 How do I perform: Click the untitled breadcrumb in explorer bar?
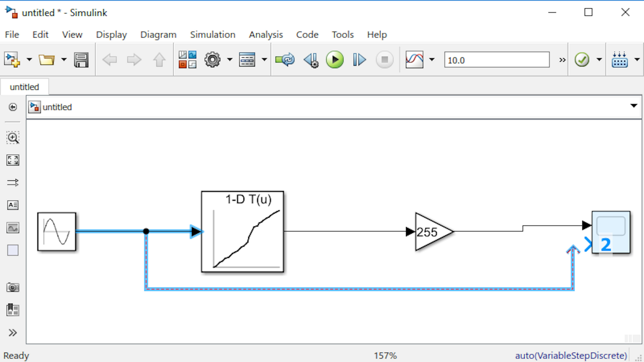click(57, 107)
